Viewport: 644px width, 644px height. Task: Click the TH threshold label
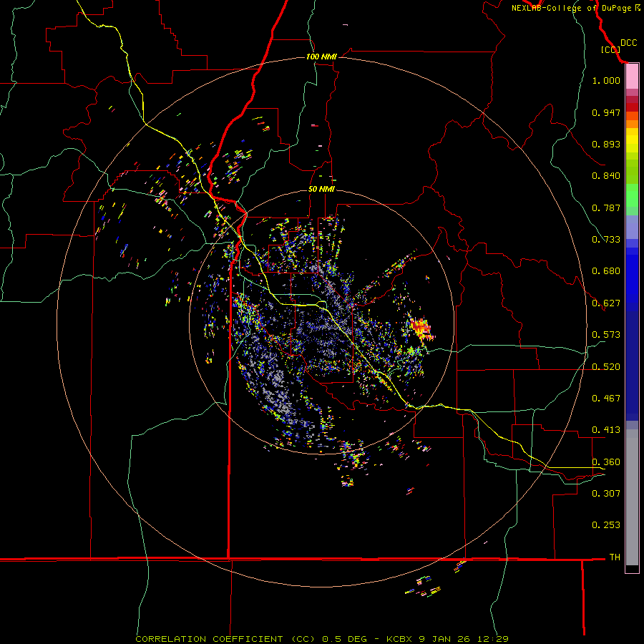615,557
